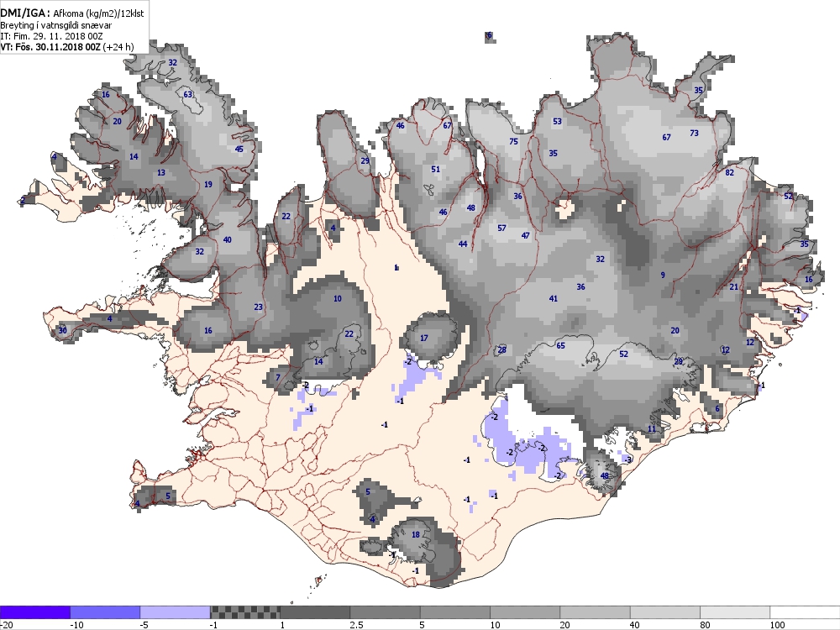The width and height of the screenshot is (840, 630).
Task: Select the map value 65 on Vatnajökull
Action: (561, 345)
